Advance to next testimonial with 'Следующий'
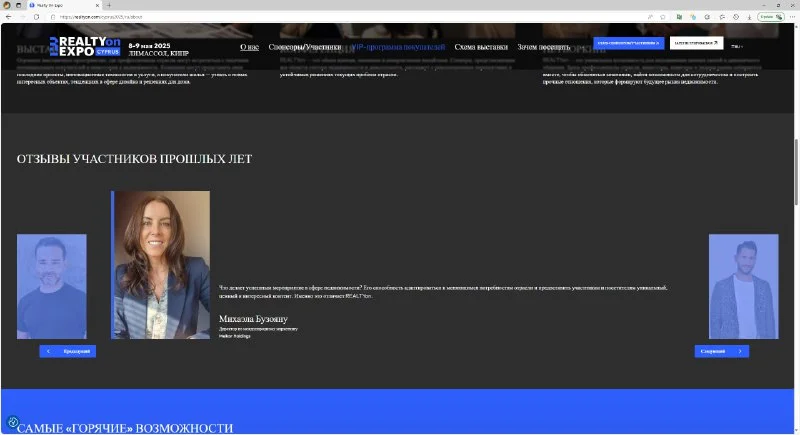Viewport: 800px width, 435px height. point(721,351)
